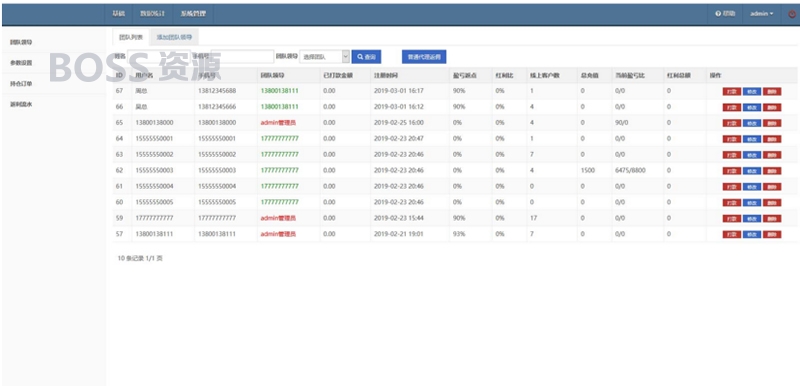800x386 pixels.
Task: Click the 93% value in row 57
Action: click(459, 234)
